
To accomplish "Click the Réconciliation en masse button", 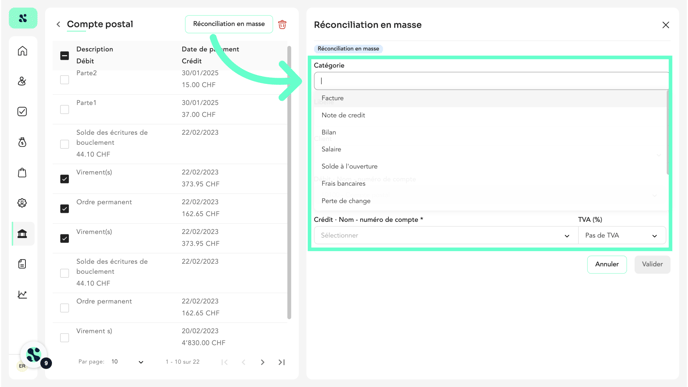I will pos(229,24).
